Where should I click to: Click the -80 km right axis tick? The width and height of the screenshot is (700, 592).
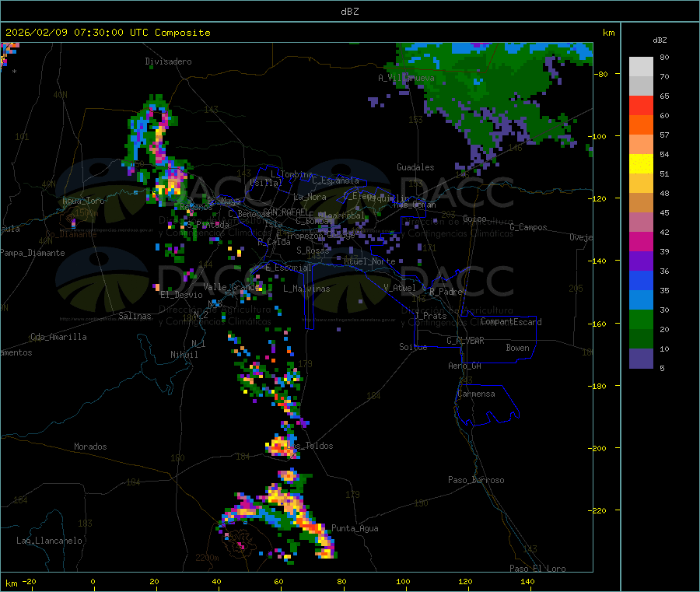(602, 74)
